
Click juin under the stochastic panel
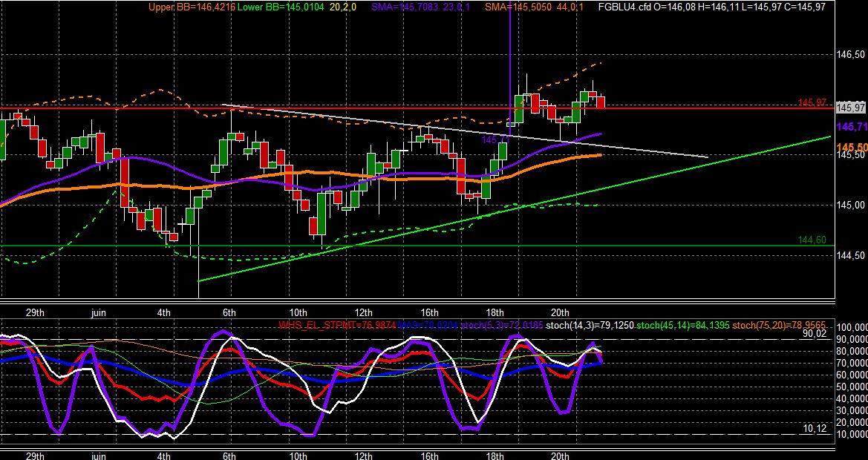click(98, 456)
